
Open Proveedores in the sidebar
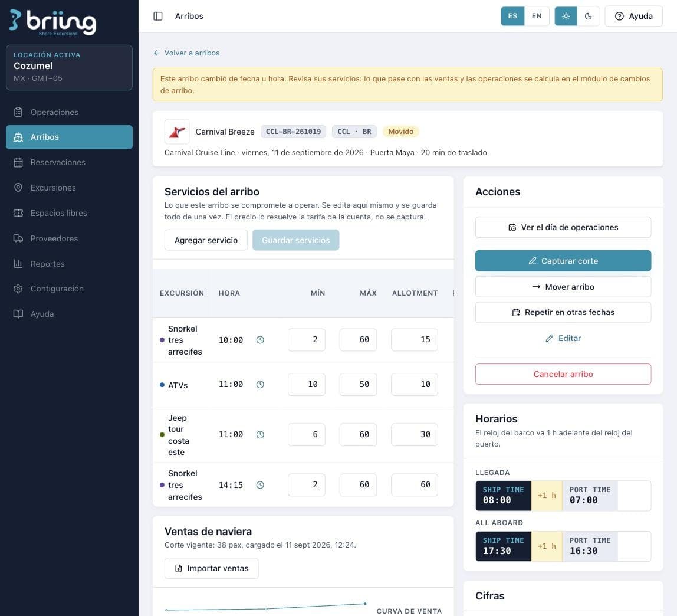click(x=69, y=238)
